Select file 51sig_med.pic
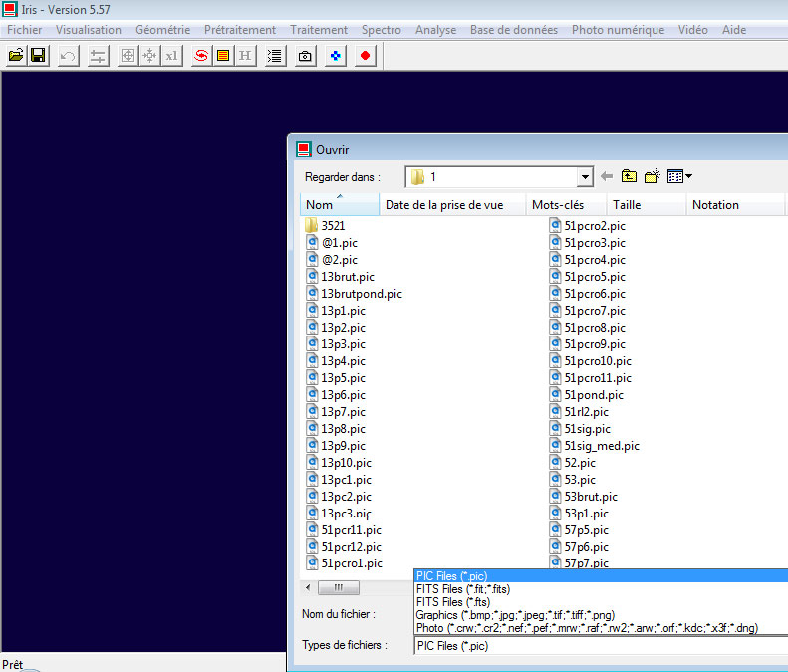Image resolution: width=788 pixels, height=672 pixels. [x=595, y=445]
